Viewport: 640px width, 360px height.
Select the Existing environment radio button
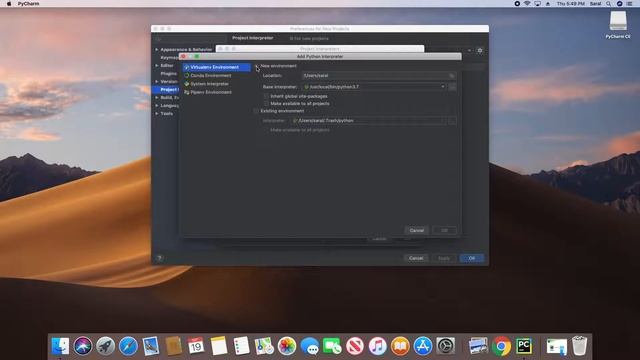click(256, 111)
